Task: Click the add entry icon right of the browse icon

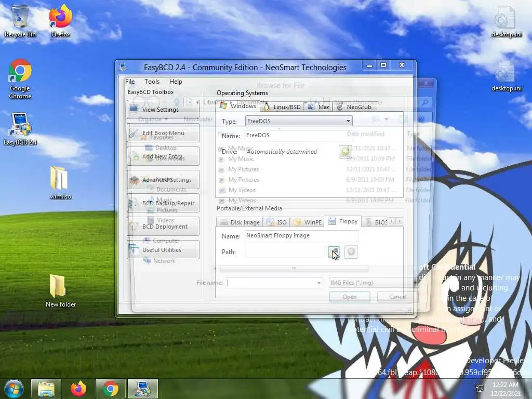Action: [351, 252]
